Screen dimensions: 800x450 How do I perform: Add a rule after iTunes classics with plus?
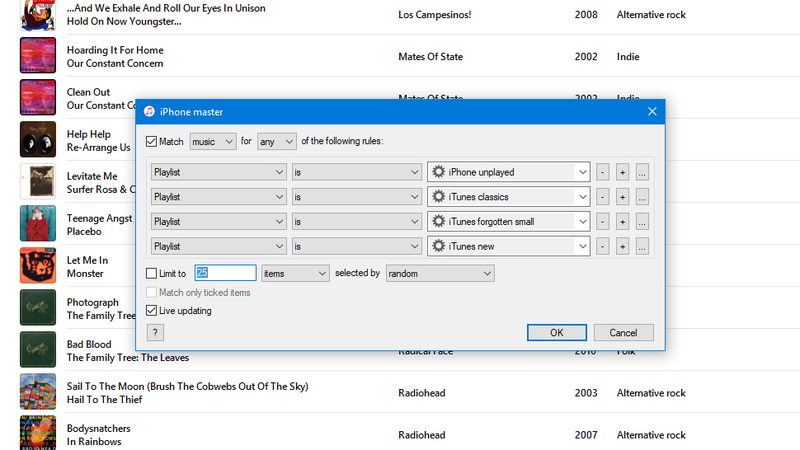pos(622,197)
